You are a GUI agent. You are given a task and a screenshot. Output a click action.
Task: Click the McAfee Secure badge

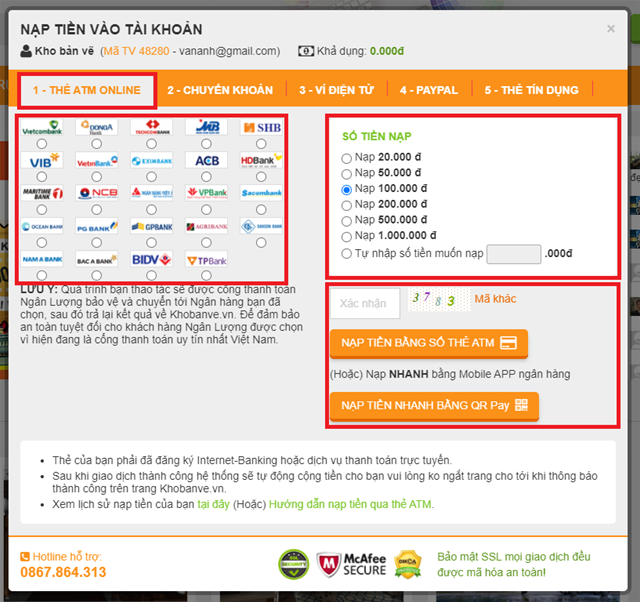tap(351, 564)
